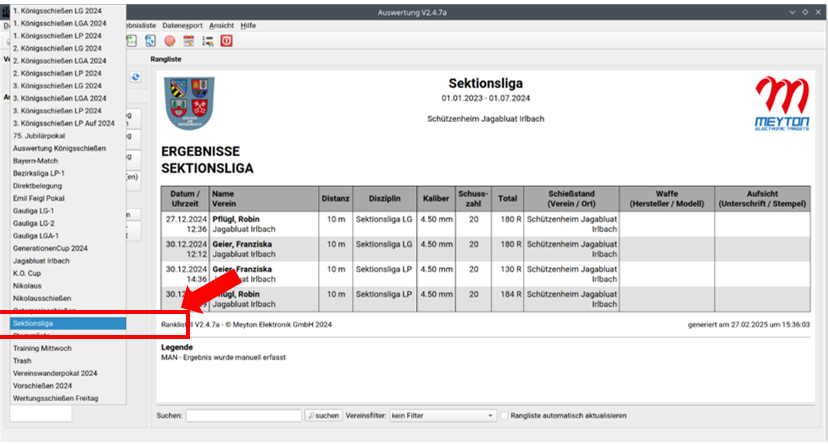This screenshot has width=828, height=444.
Task: Enable Rangliste automatisch aktualisieren checkbox
Action: point(506,415)
